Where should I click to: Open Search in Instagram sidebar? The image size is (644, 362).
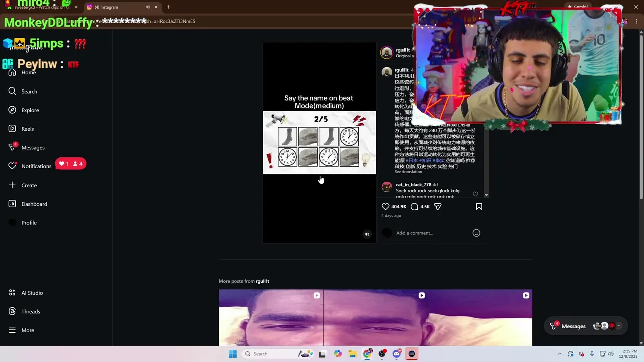(23, 91)
